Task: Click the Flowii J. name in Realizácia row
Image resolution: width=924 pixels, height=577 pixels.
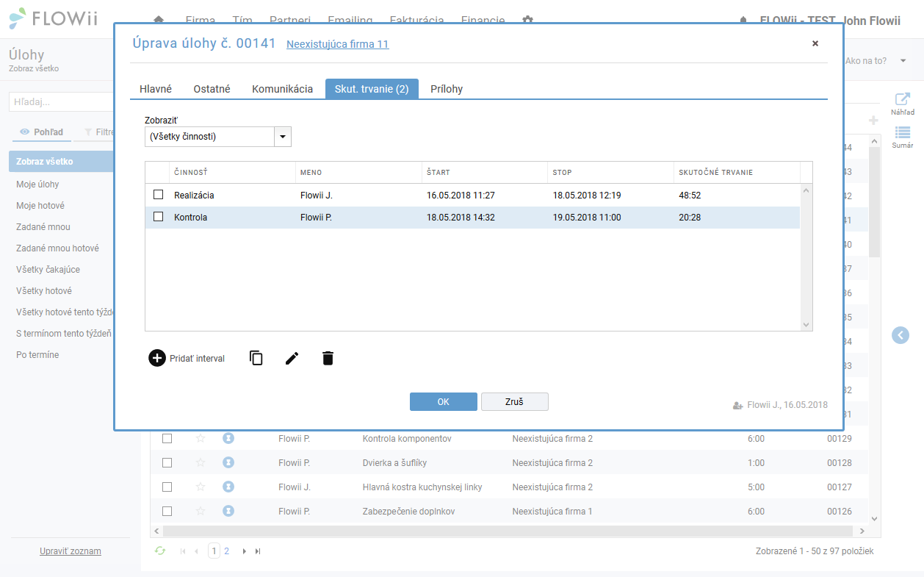Action: click(x=317, y=196)
